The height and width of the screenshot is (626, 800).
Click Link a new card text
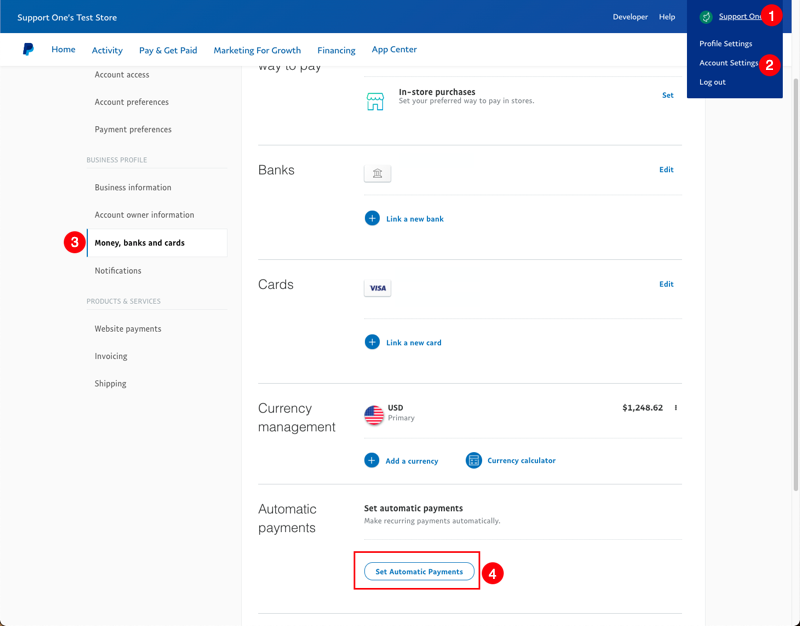[414, 343]
